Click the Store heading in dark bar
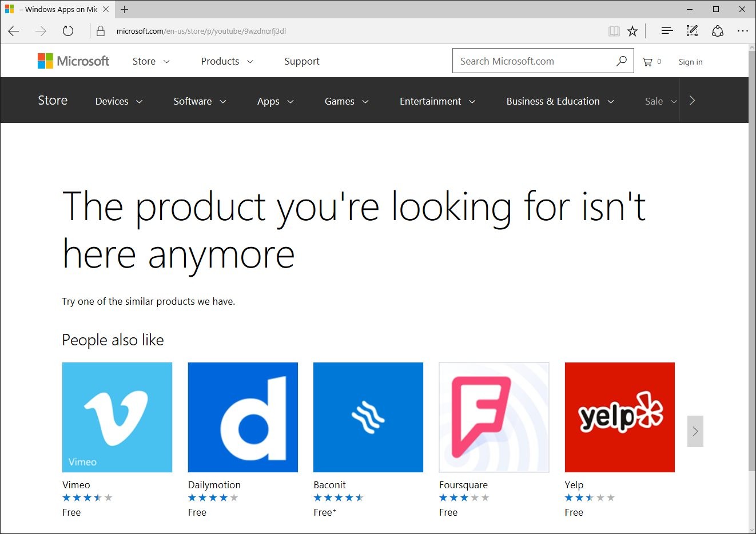The image size is (756, 534). 53,100
